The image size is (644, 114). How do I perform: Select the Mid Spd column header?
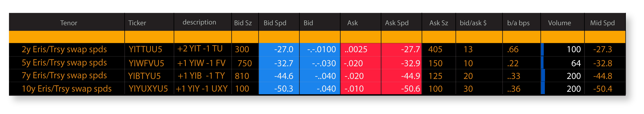(602, 23)
